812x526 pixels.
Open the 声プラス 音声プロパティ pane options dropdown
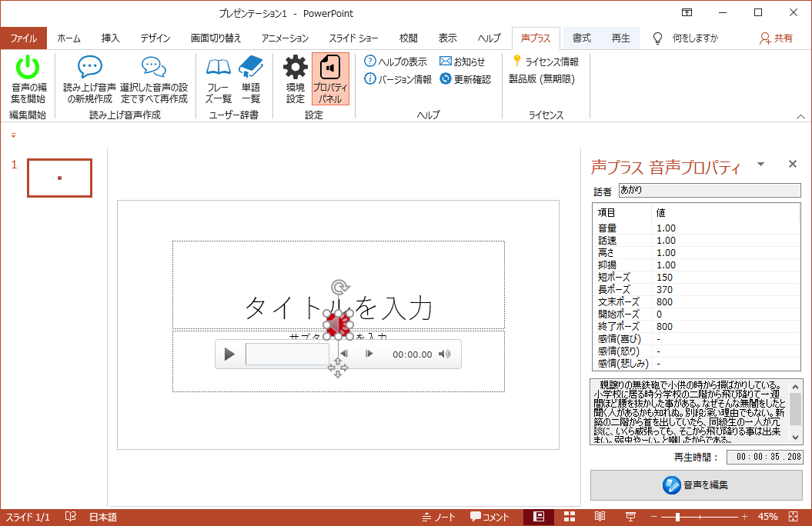[760, 165]
